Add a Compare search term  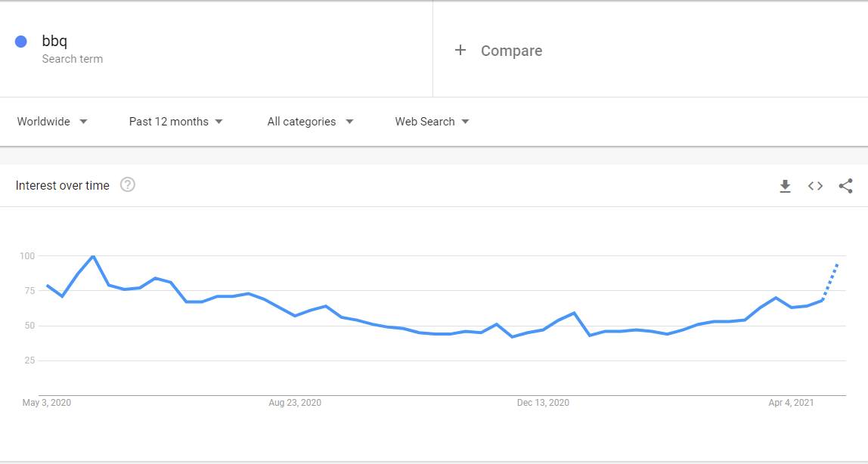pyautogui.click(x=511, y=51)
